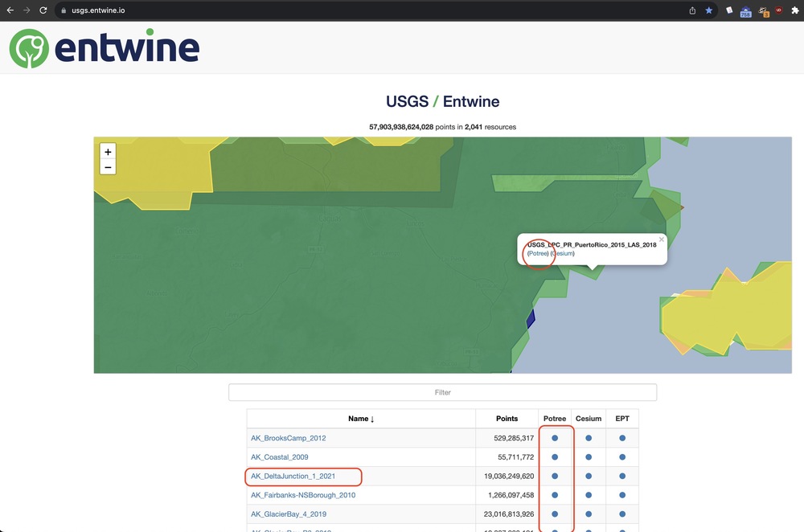Open Potree dot for AK_DeltaJunction_1_2021

click(x=555, y=476)
